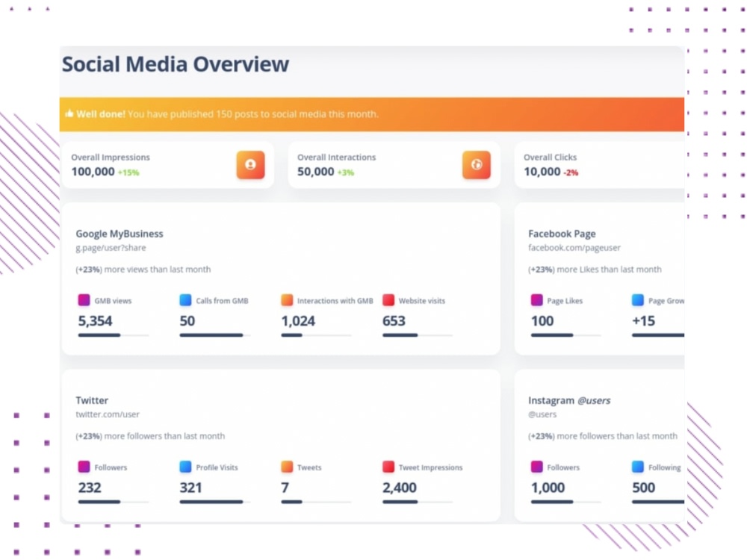Click the Overall Impressions orange user icon
The image size is (747, 560).
[x=250, y=165]
